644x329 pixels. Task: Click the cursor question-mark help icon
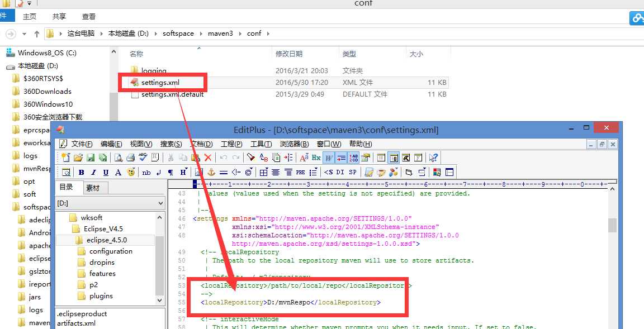coord(433,158)
